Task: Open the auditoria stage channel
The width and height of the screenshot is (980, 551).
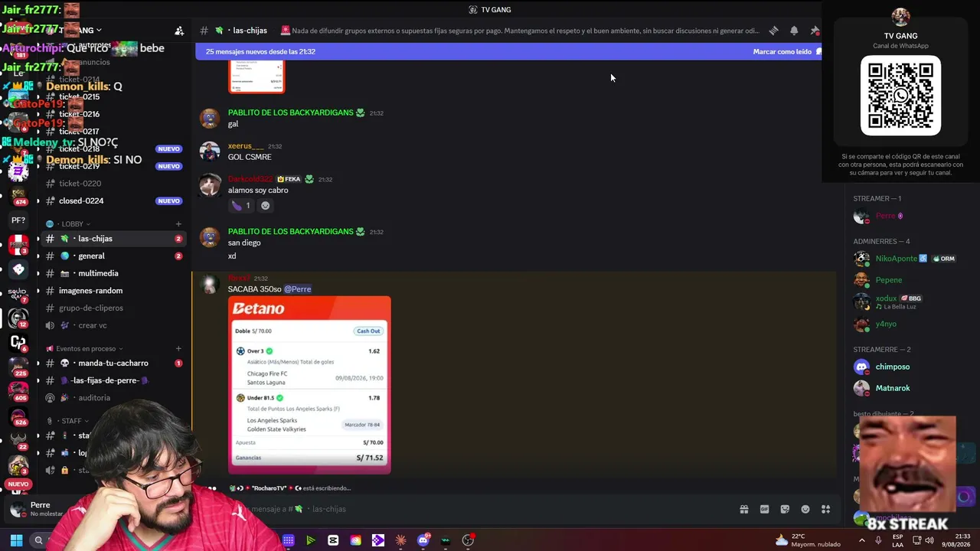Action: pyautogui.click(x=113, y=398)
